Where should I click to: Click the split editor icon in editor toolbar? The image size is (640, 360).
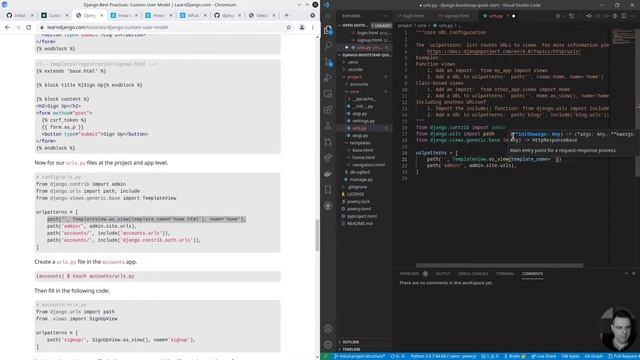[x=624, y=16]
